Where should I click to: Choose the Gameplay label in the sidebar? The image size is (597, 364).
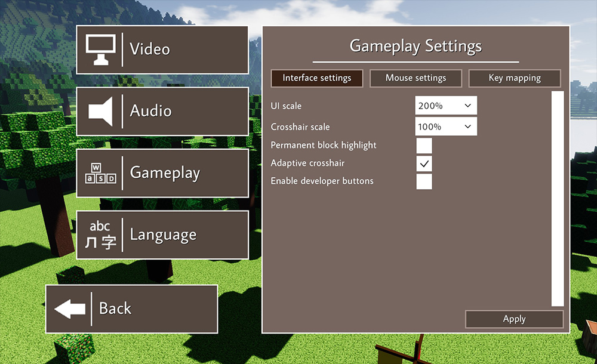165,173
